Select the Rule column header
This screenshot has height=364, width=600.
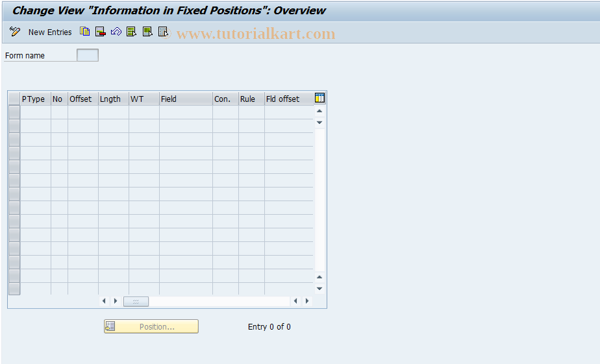pos(251,99)
